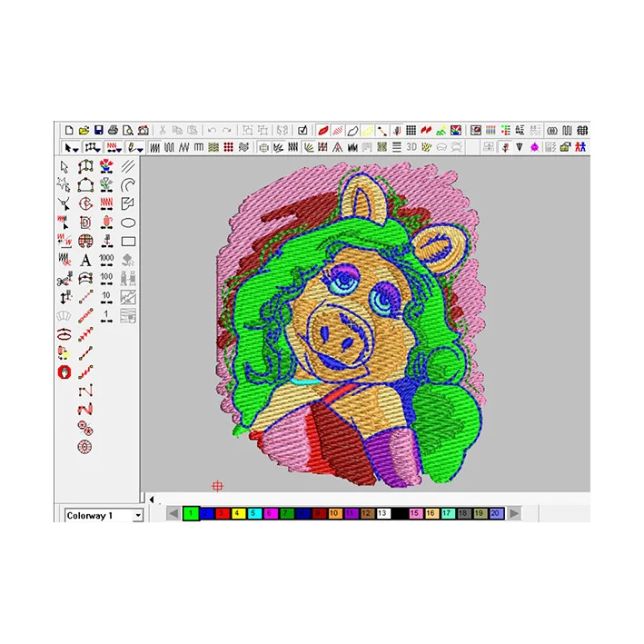Toggle the red filled stitch view icon
Screen dimensions: 644x644
click(322, 131)
